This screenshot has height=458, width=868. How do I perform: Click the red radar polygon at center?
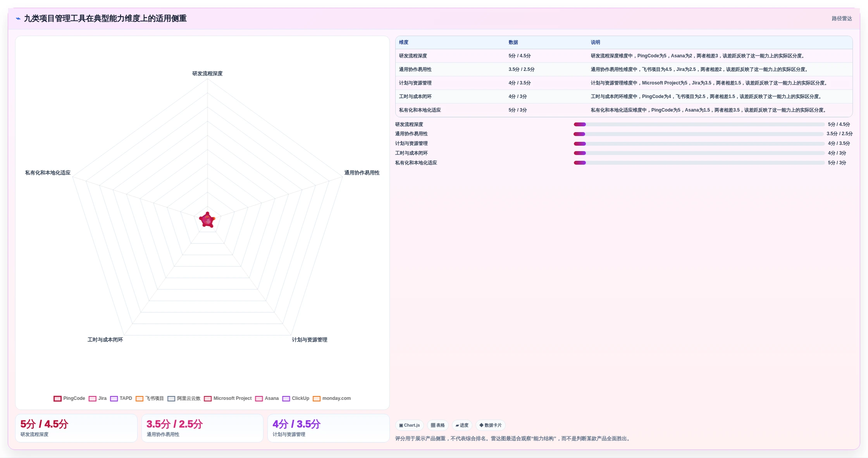tap(207, 220)
